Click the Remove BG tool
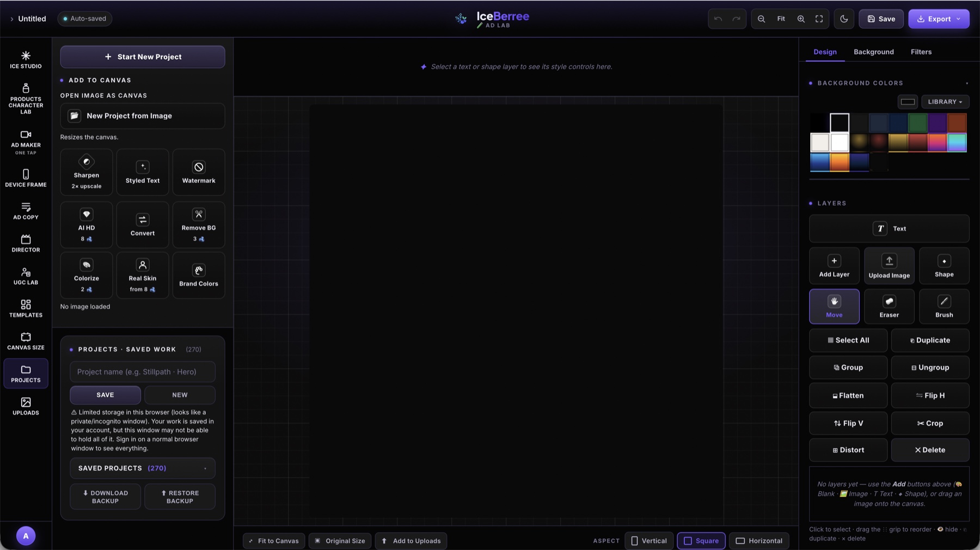This screenshot has height=550, width=980. [199, 225]
